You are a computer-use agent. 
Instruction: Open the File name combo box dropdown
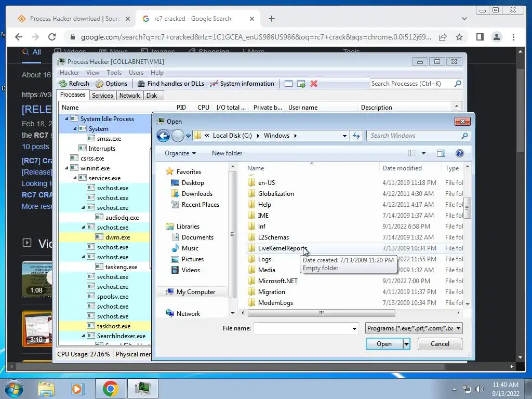[354, 328]
